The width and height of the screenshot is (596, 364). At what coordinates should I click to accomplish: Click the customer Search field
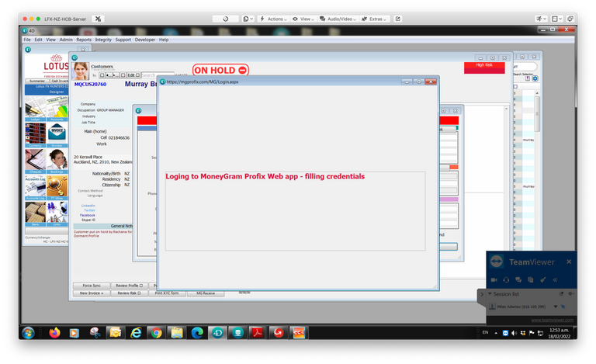pos(158,75)
